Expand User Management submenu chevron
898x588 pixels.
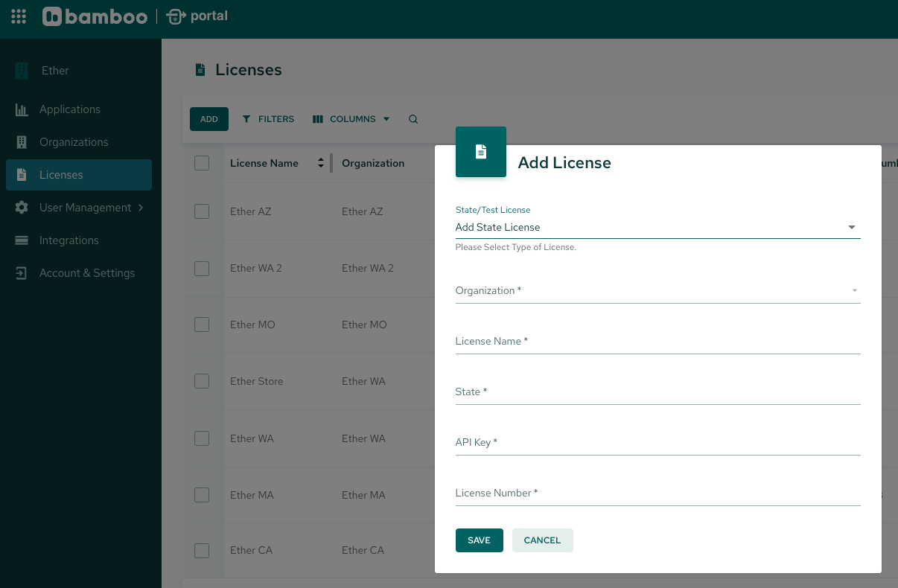141,208
